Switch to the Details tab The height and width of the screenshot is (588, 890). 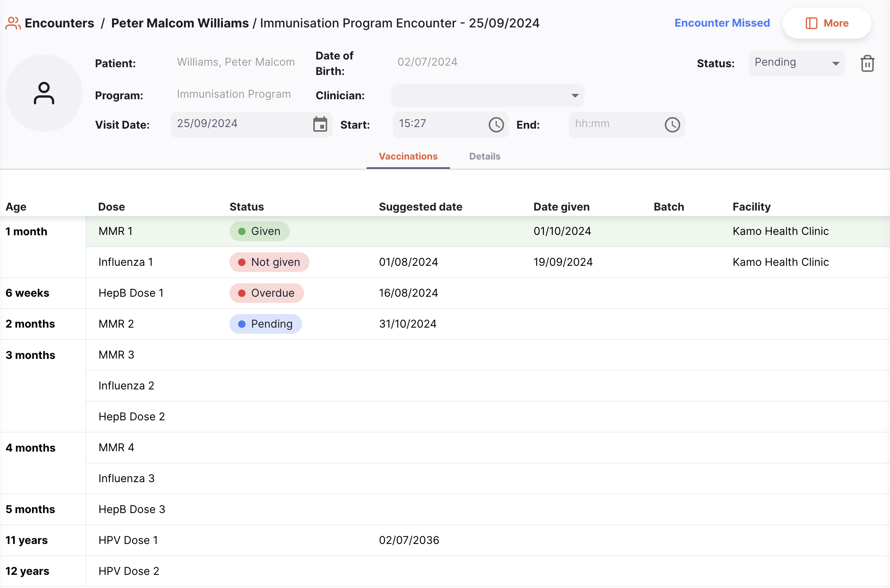tap(484, 156)
